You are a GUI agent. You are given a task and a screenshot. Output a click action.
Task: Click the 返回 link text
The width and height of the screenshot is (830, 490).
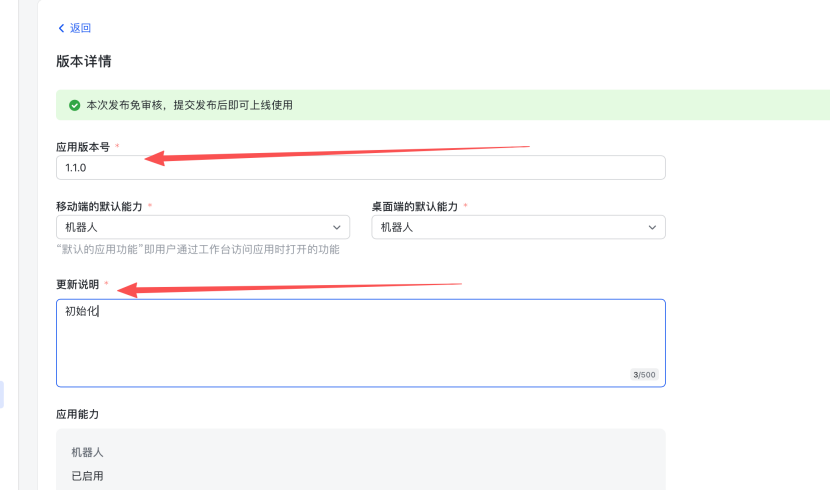80,28
